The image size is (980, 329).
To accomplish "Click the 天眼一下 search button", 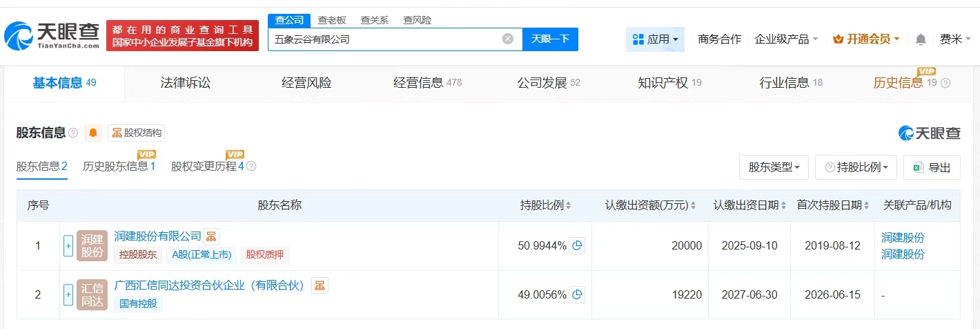I will pos(550,39).
